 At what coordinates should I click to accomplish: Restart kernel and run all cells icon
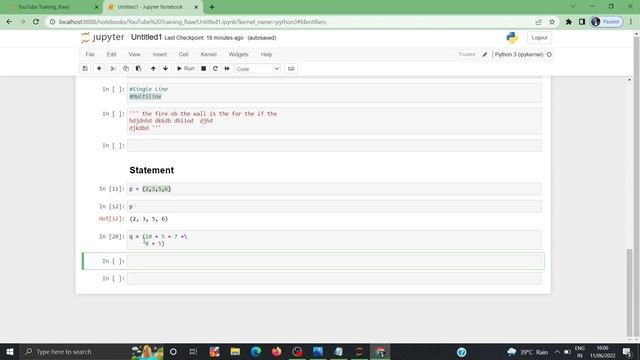click(227, 69)
